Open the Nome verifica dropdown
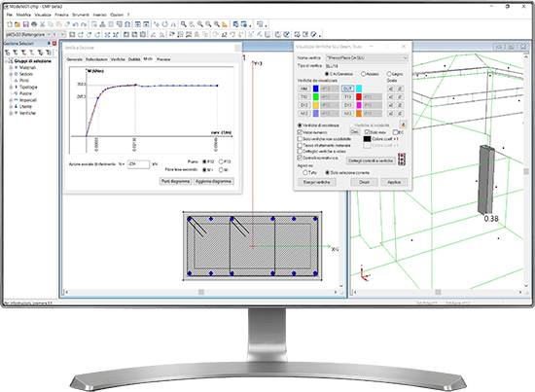Viewport: 535px width, 392px height. tap(367, 57)
